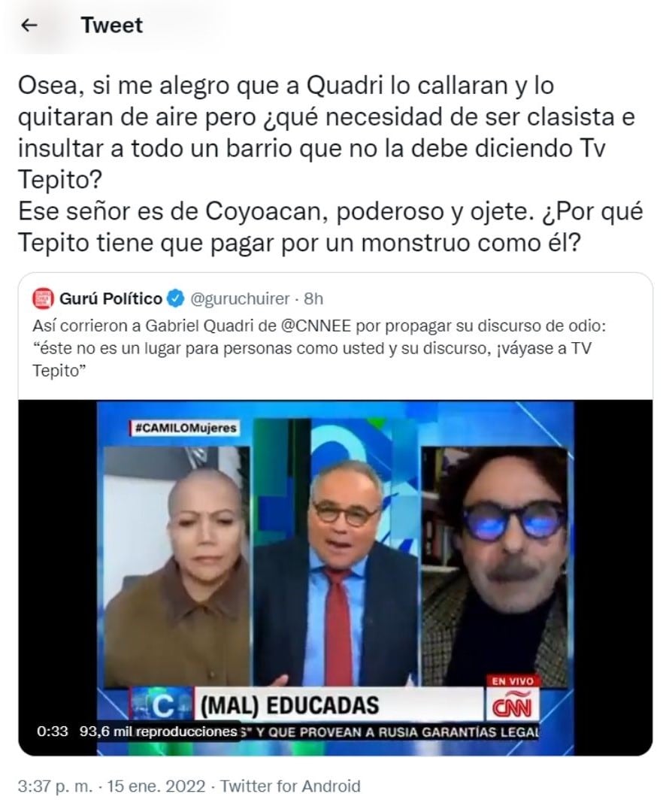Image resolution: width=666 pixels, height=812 pixels.
Task: Click the #CAMILOMujeres hashtag overlay
Action: [184, 429]
